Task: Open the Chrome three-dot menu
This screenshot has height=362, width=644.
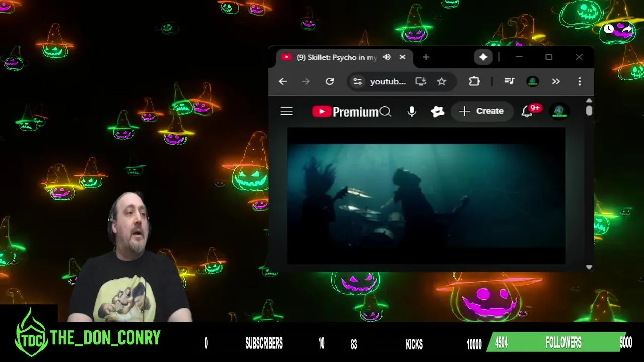Action: point(580,81)
